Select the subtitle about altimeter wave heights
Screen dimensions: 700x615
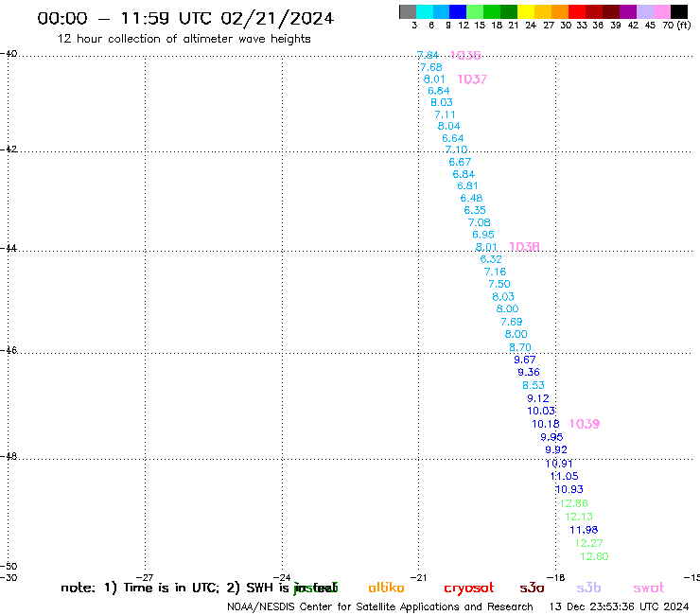coord(184,39)
